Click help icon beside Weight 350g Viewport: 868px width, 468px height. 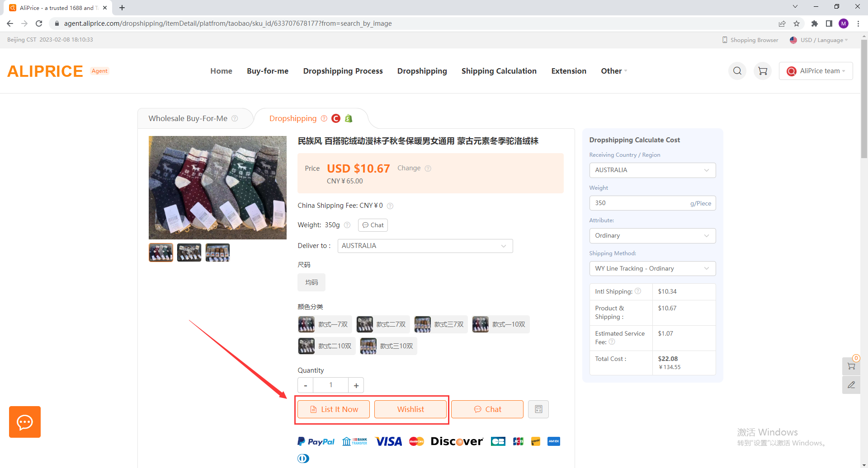pos(347,225)
